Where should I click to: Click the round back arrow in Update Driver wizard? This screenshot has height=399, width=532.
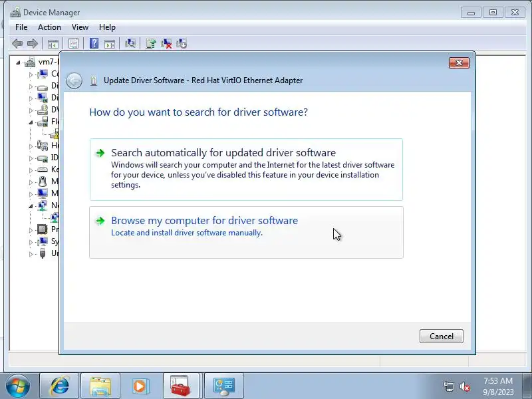tap(74, 80)
